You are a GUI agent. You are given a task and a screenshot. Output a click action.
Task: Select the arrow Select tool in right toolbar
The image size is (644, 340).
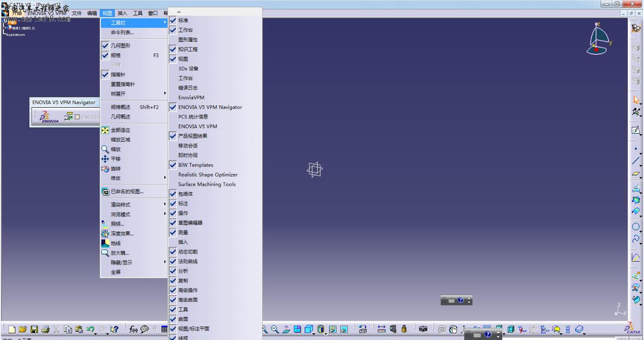636,100
